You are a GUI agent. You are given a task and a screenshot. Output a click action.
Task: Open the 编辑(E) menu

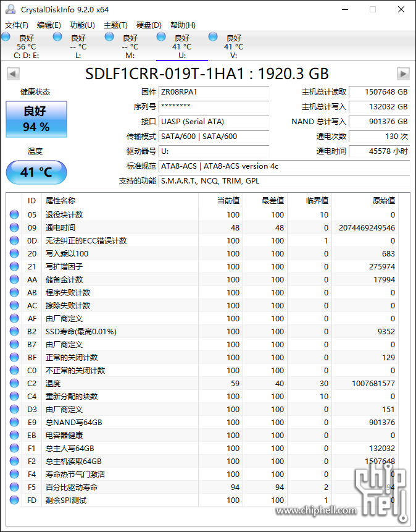(49, 25)
